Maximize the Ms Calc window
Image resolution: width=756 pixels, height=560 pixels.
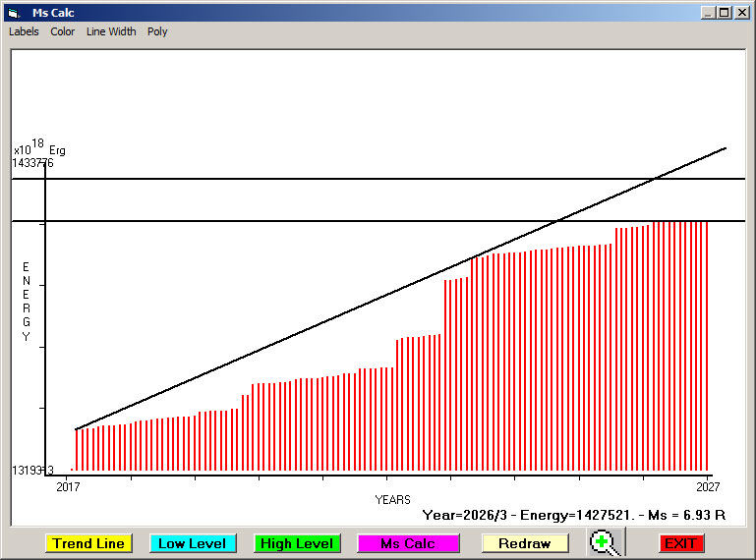coord(725,13)
